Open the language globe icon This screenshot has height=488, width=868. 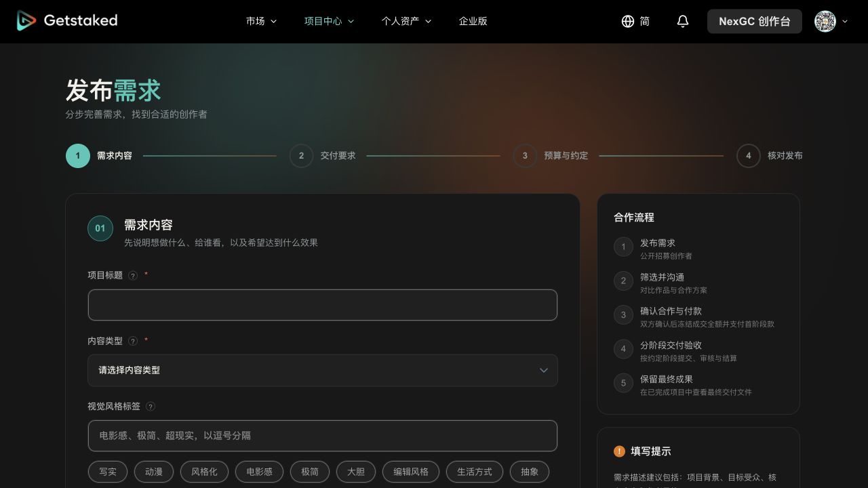pos(628,21)
